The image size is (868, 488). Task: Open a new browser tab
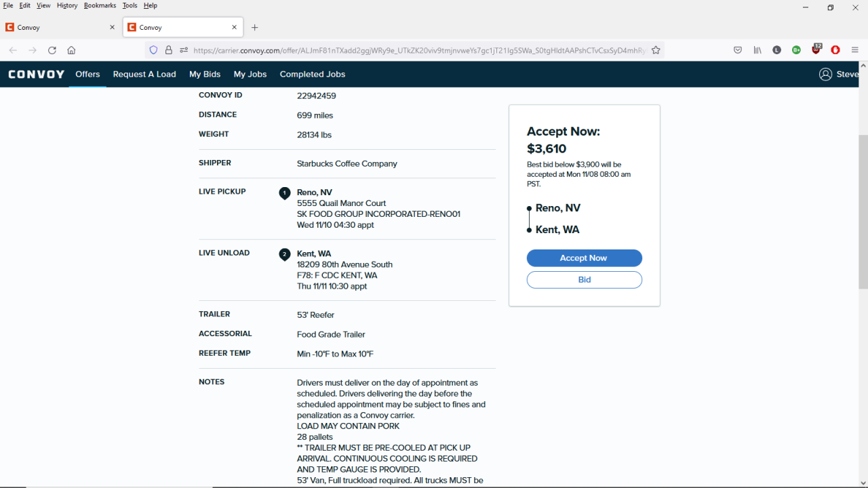[x=255, y=28]
